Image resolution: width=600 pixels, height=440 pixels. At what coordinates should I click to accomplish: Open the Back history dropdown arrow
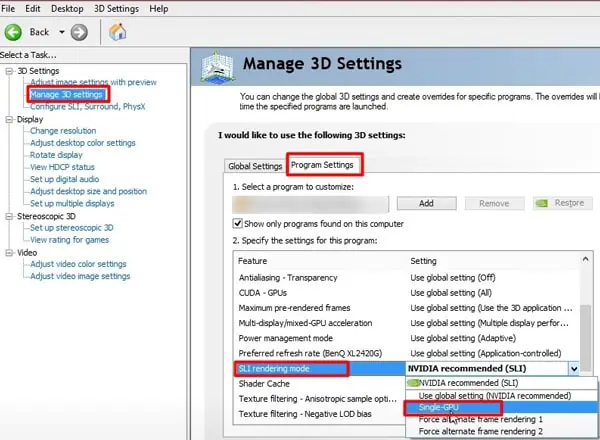click(61, 32)
